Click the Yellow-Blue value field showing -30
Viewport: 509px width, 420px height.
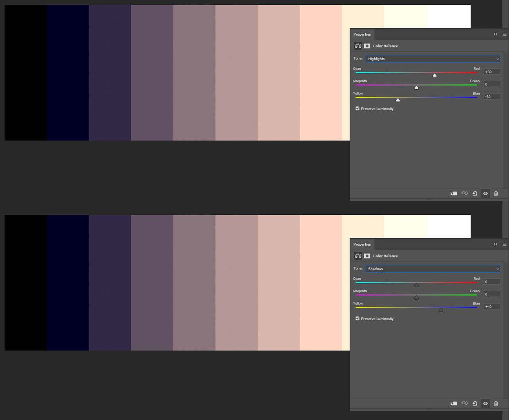pyautogui.click(x=492, y=96)
